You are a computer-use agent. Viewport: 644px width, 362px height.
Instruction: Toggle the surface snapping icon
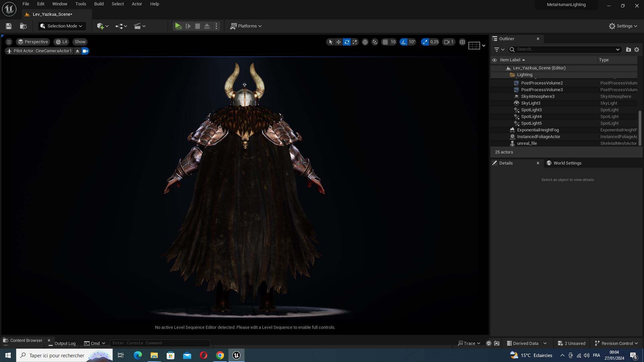(375, 42)
